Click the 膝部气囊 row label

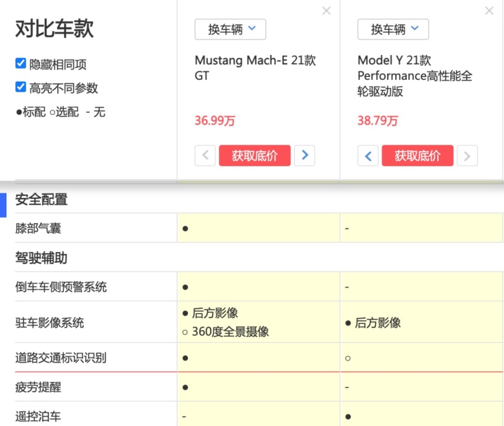coord(38,228)
